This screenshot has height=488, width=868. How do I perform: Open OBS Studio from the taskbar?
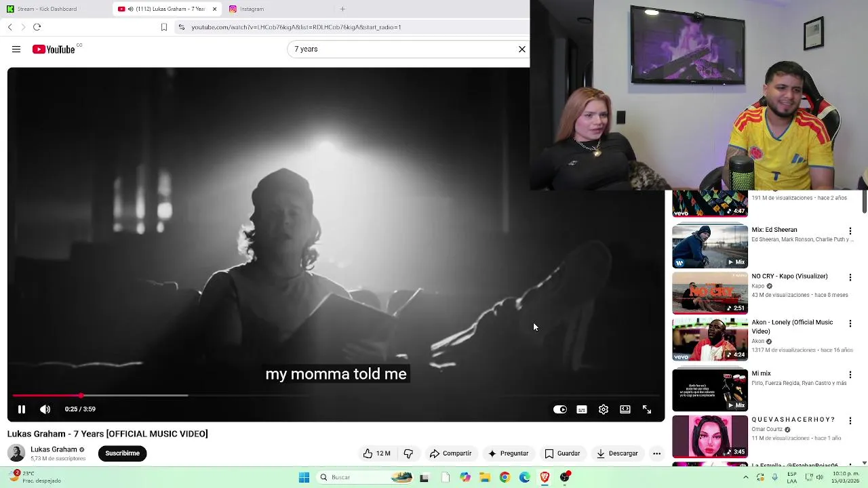coord(565,477)
